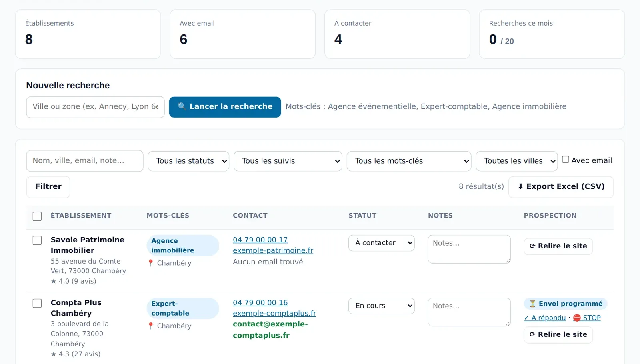
Task: Export results via Export Excel (CSV)
Action: 561,187
